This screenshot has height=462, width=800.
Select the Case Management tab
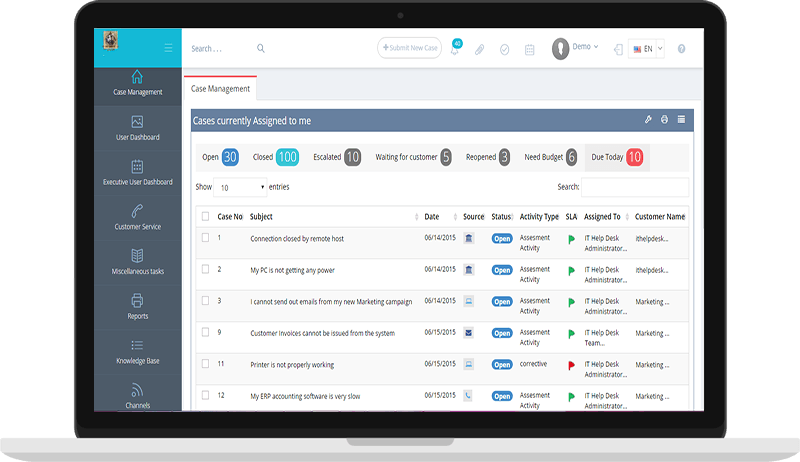pos(220,89)
